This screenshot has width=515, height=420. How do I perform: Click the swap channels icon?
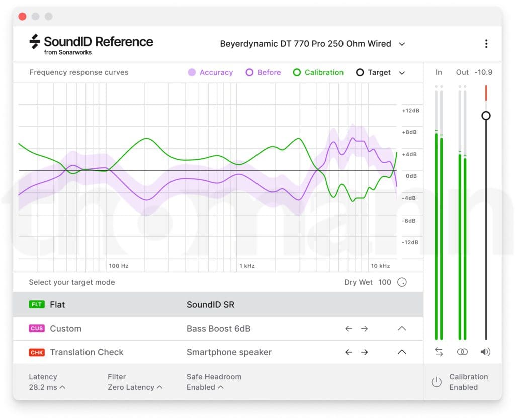(x=439, y=352)
